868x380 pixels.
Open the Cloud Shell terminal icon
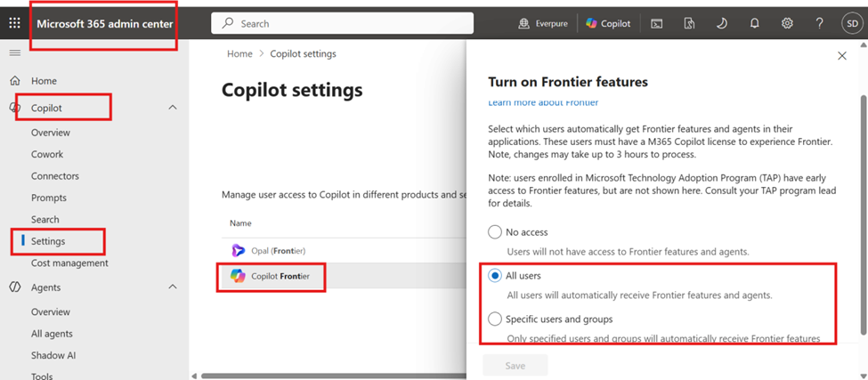(656, 23)
